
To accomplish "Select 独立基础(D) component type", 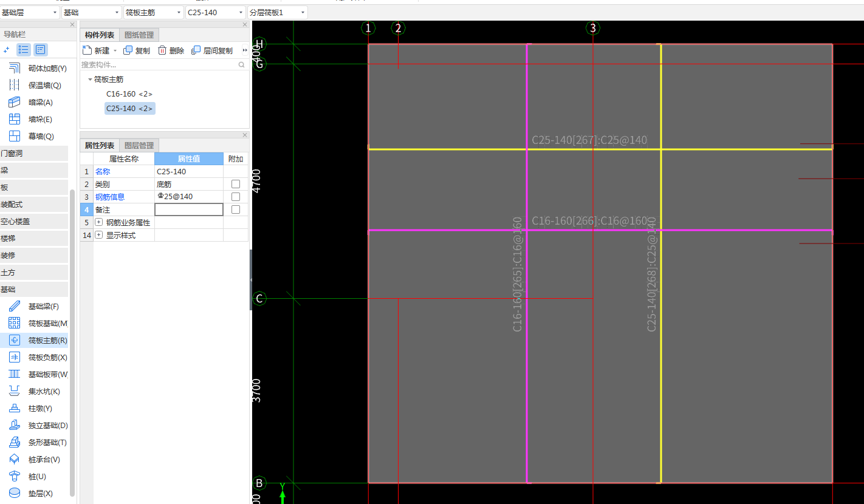I will (x=38, y=426).
